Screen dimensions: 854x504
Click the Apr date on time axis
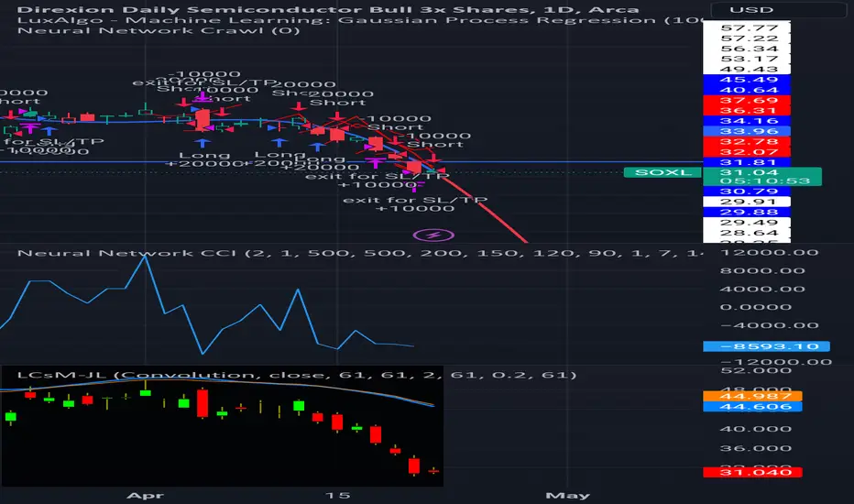tap(145, 496)
